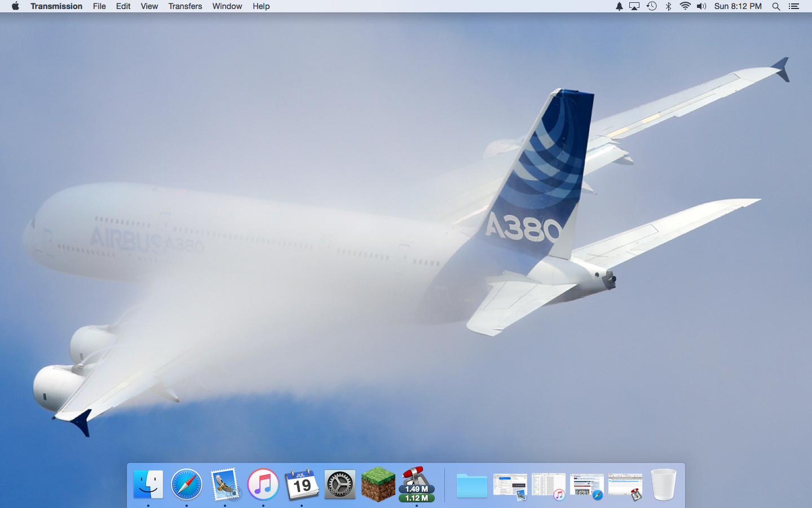
Task: Open the AirPlay display menu
Action: click(x=634, y=6)
